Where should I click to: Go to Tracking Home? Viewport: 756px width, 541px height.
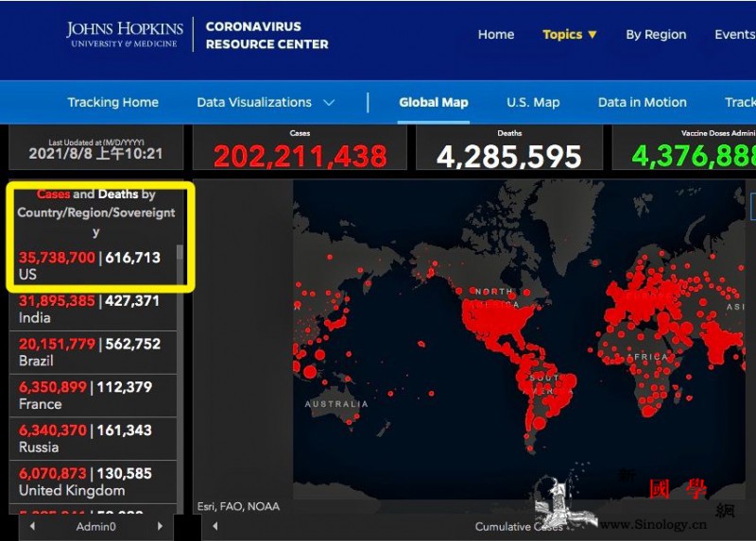pos(112,102)
